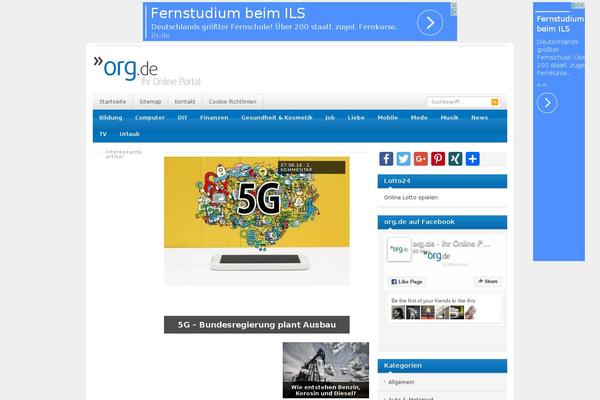Click the Fernstudium beim ILS banner headline
The height and width of the screenshot is (400, 600).
tap(228, 13)
